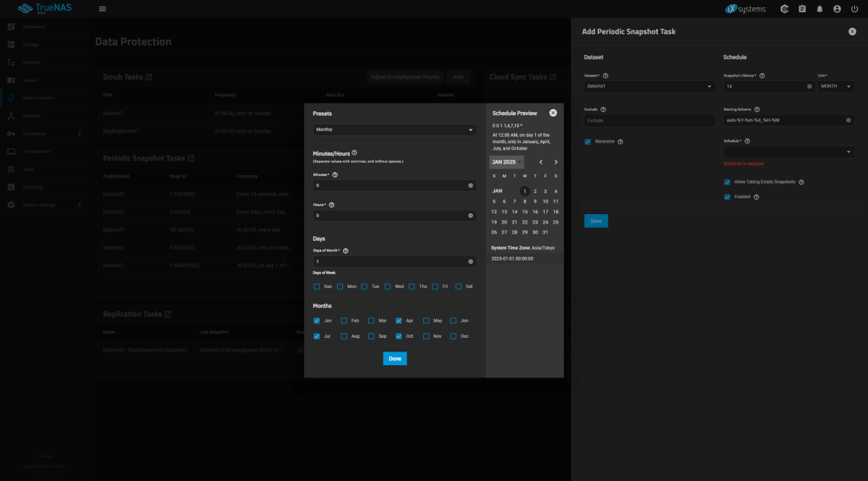Uncheck the Jan month checkbox
Screen dimensions: 868x481
(x=317, y=320)
